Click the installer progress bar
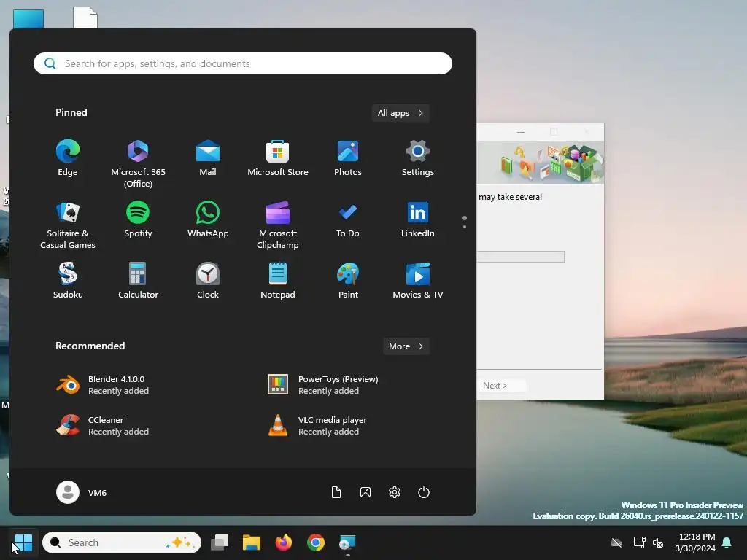 pos(521,257)
